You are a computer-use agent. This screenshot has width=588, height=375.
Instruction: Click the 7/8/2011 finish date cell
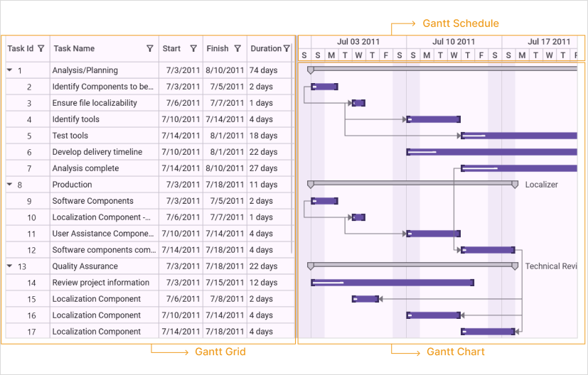coord(225,299)
